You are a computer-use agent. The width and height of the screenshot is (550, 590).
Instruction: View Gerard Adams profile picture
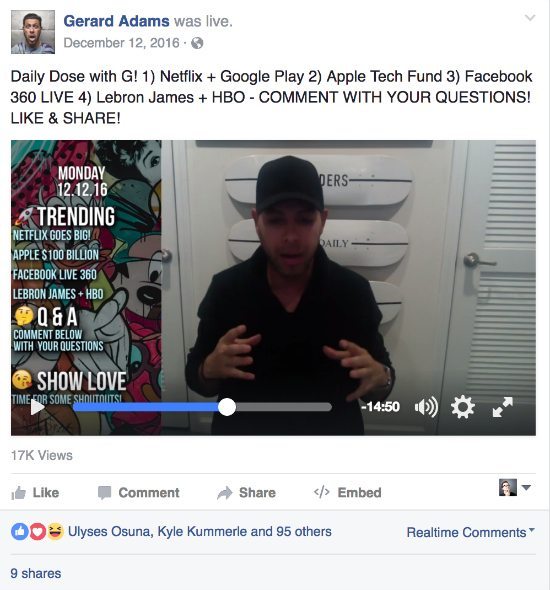pos(33,32)
